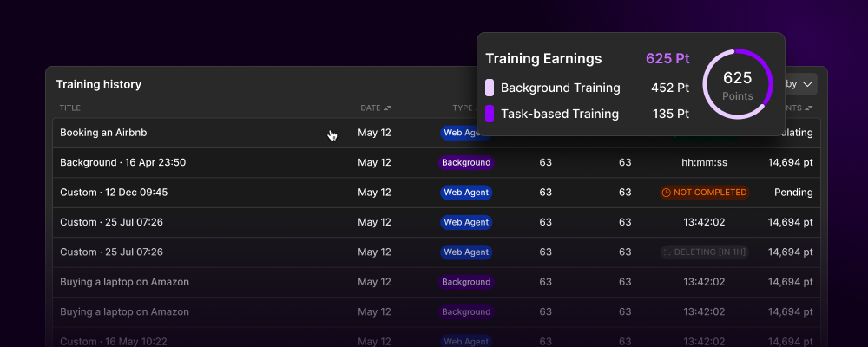
Task: Click the 14,694 pt value in the hh:mm:ss row
Action: (791, 163)
